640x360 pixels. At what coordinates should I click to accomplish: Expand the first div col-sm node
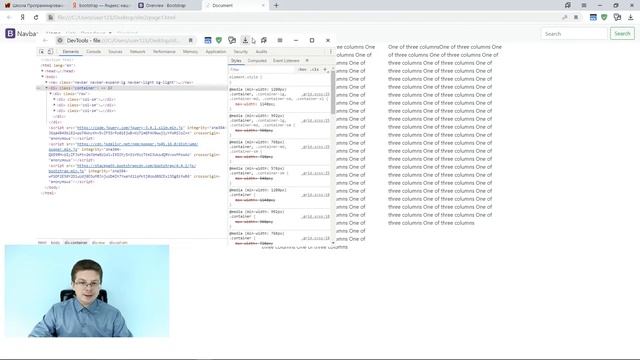point(55,100)
